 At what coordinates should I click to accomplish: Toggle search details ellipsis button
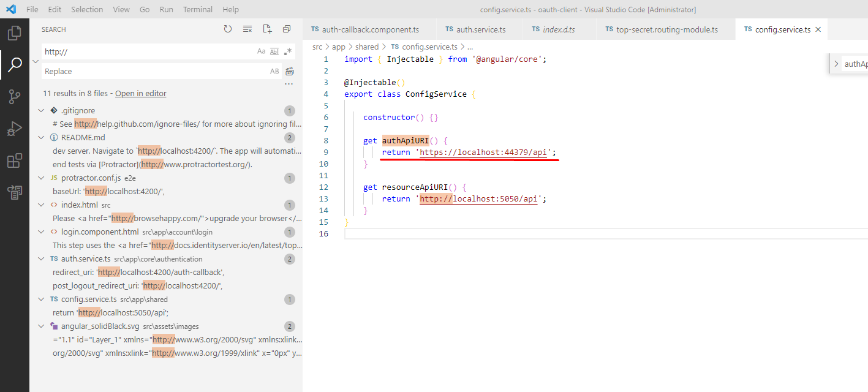(x=290, y=84)
